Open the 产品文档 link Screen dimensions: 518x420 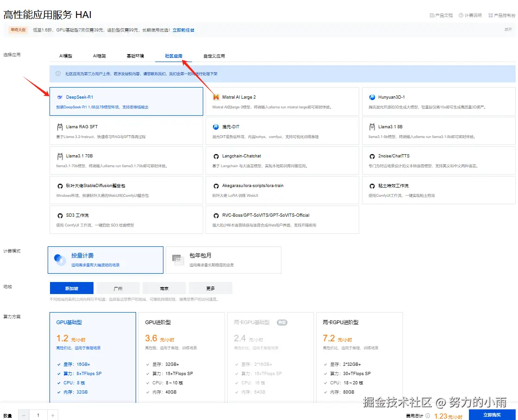[x=441, y=16]
